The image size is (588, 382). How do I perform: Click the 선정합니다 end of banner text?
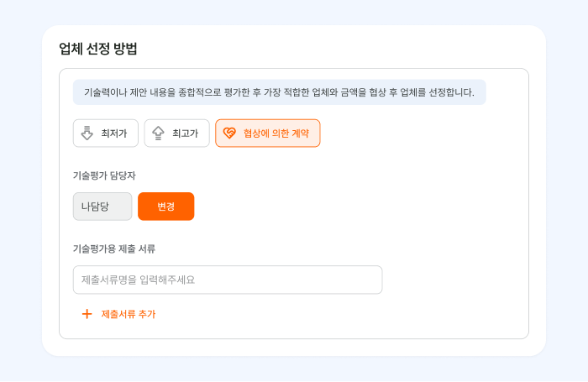452,92
